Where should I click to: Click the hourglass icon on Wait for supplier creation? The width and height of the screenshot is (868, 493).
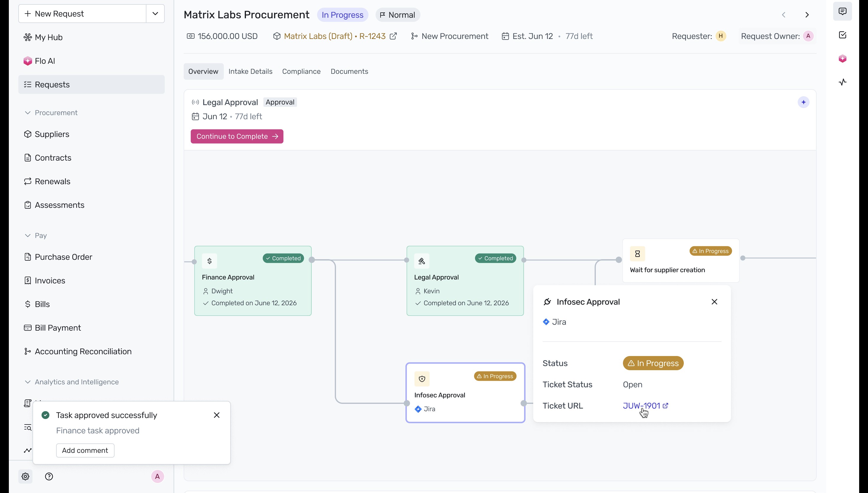637,254
